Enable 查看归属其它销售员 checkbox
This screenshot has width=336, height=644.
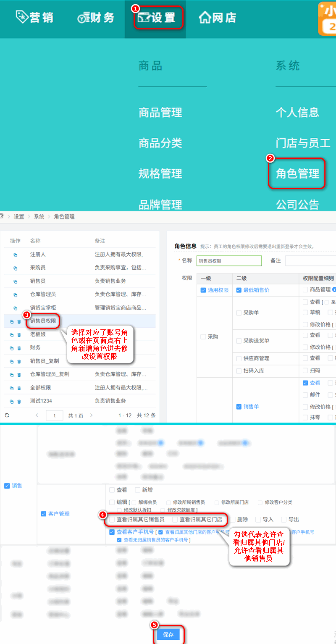pyautogui.click(x=112, y=520)
